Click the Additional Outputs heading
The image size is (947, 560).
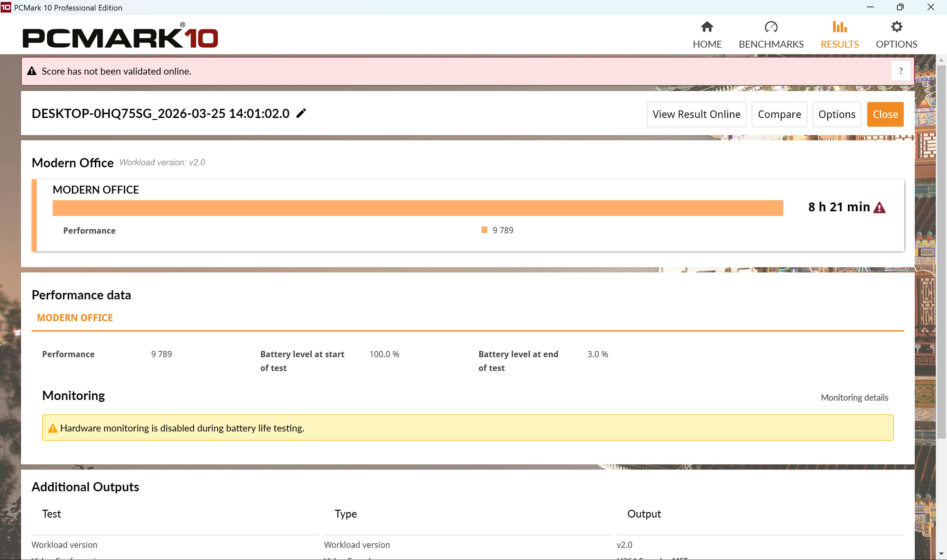click(85, 487)
